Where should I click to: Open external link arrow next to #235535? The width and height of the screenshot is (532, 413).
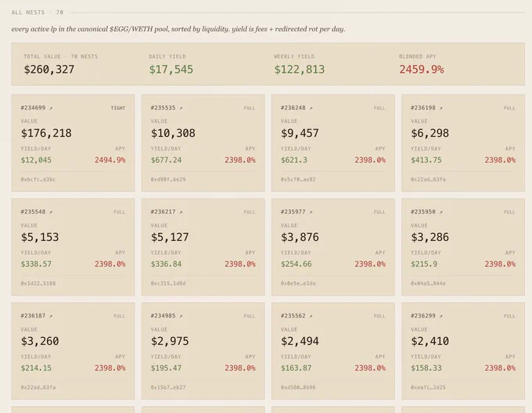[181, 108]
